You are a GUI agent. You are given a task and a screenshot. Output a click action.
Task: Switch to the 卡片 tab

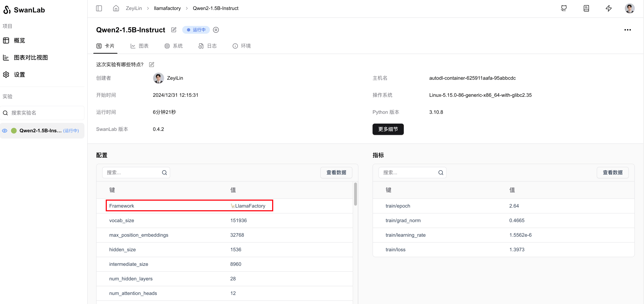click(106, 46)
